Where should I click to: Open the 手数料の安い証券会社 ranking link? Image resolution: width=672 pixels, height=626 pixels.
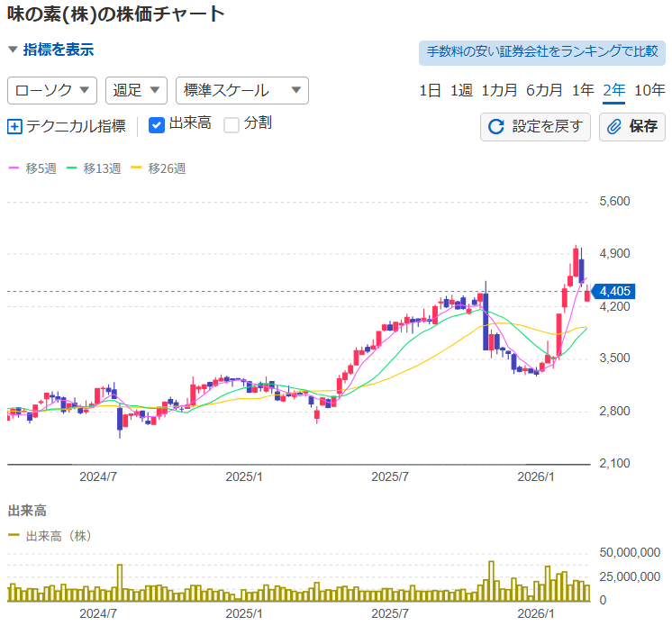tap(541, 52)
